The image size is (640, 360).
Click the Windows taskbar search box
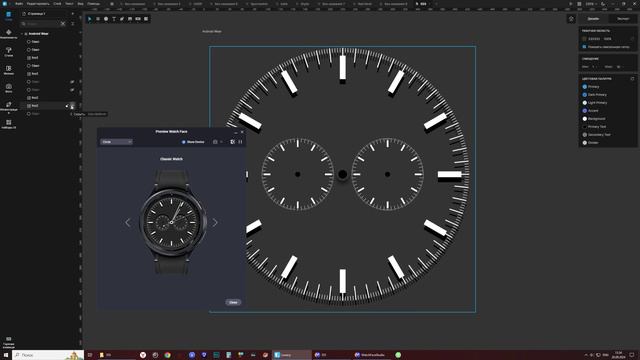point(48,355)
